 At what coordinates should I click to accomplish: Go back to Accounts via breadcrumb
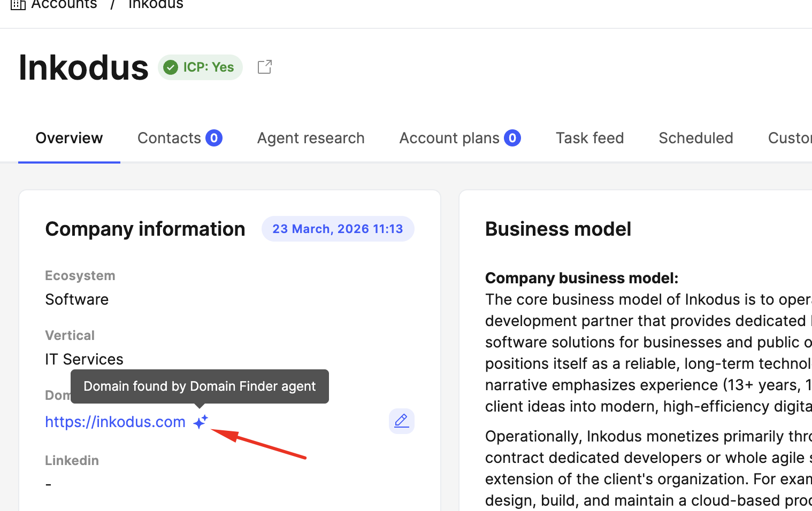coord(64,5)
